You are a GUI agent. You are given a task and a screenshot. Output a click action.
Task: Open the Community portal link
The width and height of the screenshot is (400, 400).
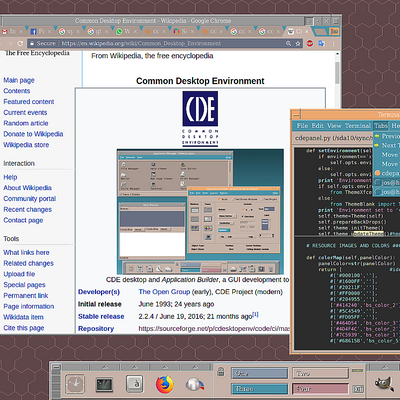(30, 199)
